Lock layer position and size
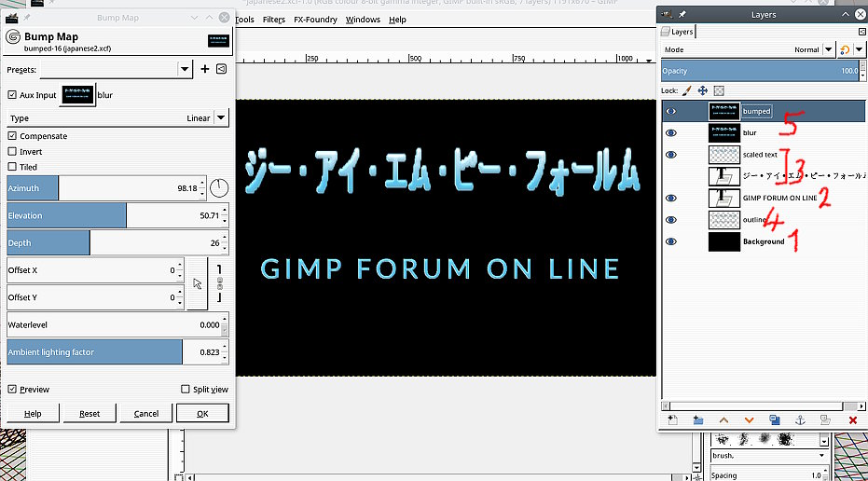 tap(702, 90)
